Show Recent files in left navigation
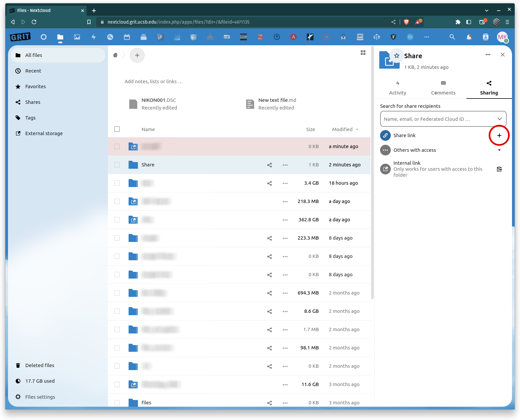 click(58, 71)
